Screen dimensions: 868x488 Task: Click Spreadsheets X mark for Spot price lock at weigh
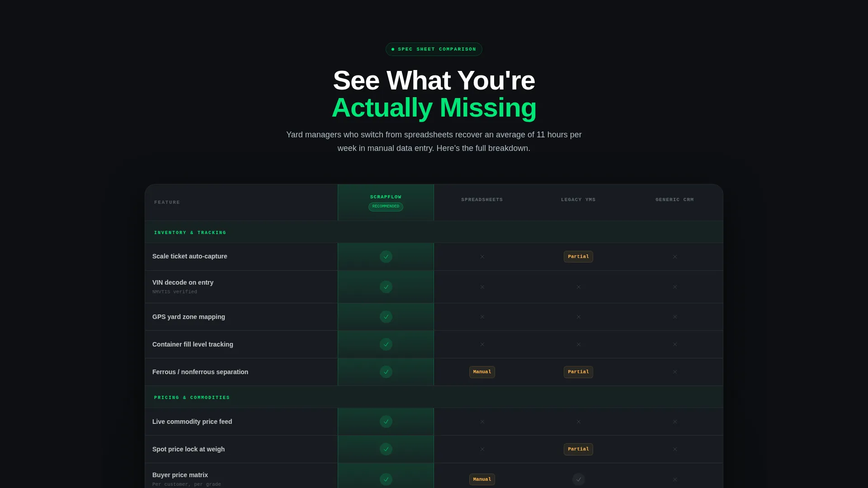point(482,449)
